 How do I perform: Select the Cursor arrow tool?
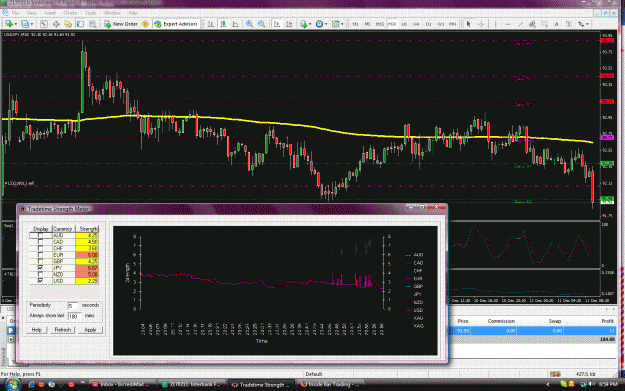point(469,24)
